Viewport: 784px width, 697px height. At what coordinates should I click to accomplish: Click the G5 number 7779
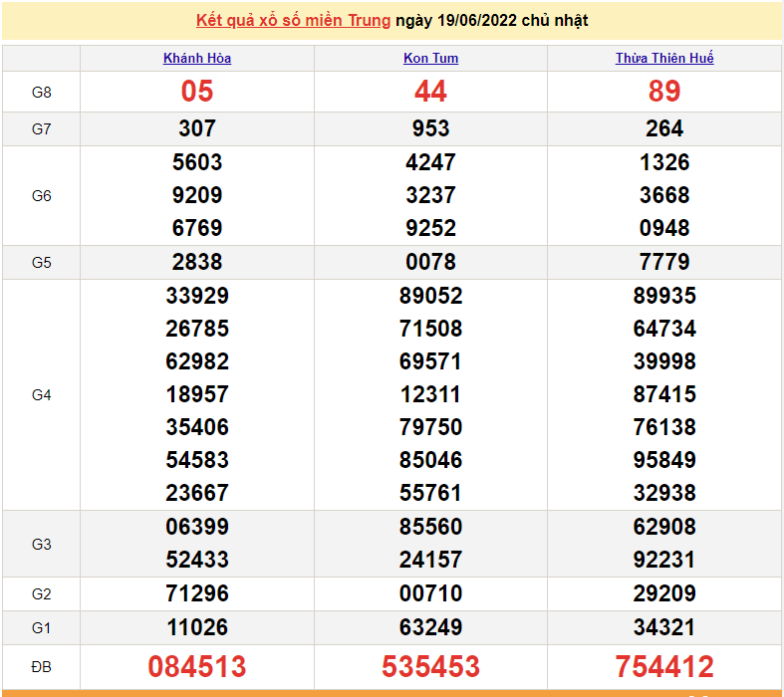pyautogui.click(x=664, y=262)
